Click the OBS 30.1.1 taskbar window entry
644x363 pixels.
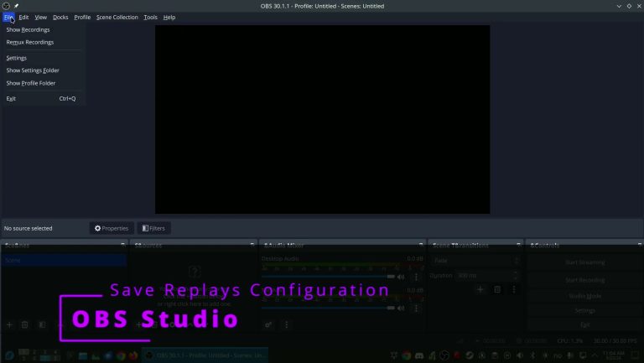(x=205, y=355)
